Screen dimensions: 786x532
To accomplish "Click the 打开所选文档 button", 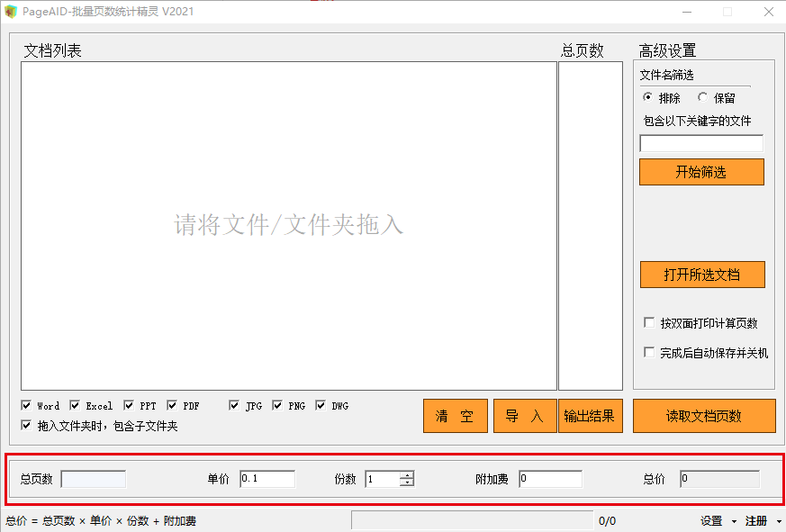I will coord(702,275).
